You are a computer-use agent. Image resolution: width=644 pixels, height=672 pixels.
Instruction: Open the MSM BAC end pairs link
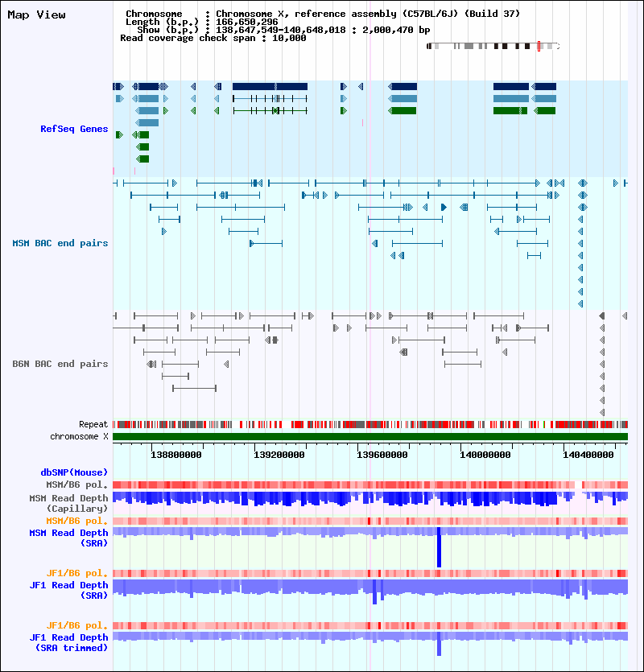(60, 243)
